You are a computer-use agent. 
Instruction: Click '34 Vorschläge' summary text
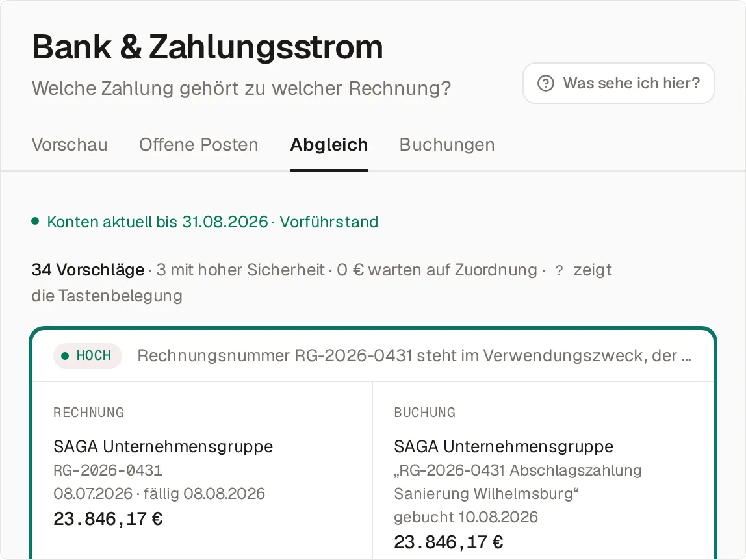(88, 270)
